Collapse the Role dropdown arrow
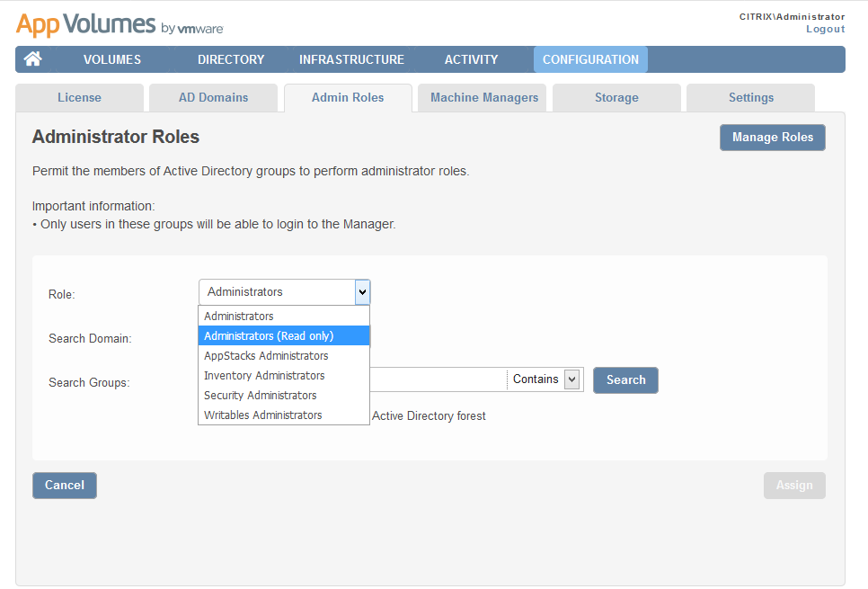This screenshot has height=589, width=868. tap(362, 292)
